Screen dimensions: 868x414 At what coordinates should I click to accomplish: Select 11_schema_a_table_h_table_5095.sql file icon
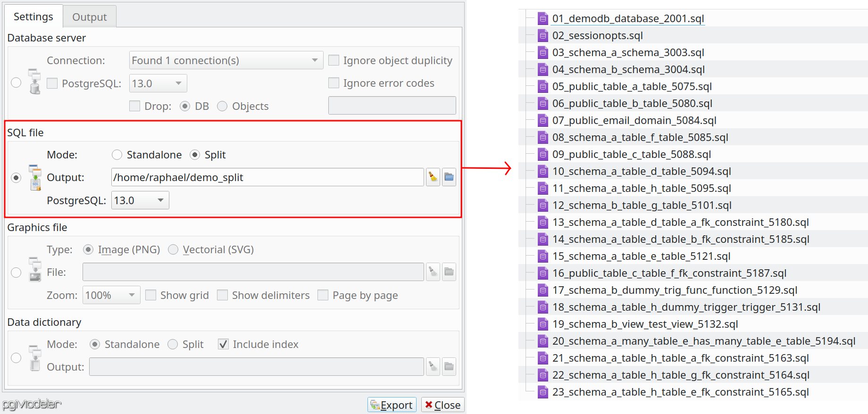(x=543, y=188)
